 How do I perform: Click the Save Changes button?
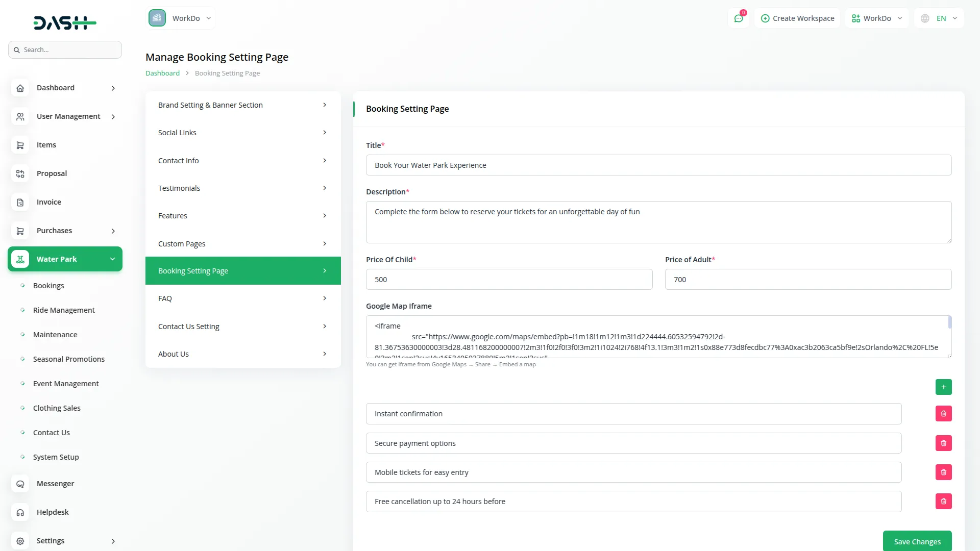(x=917, y=541)
